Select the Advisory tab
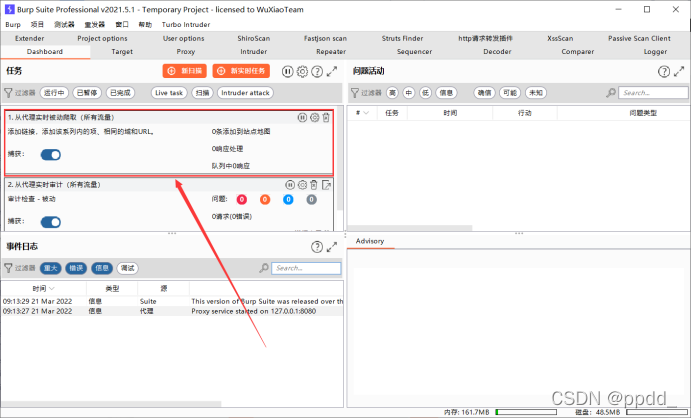The width and height of the screenshot is (692, 418). (370, 241)
